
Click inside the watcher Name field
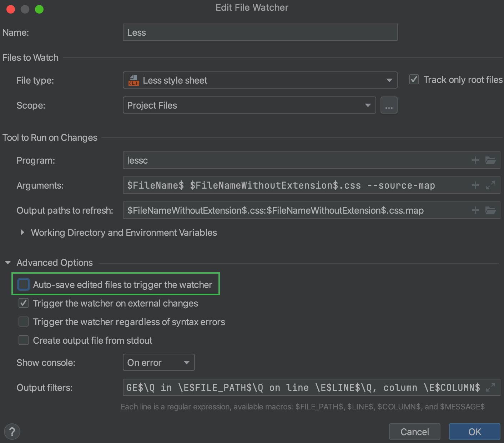[x=260, y=32]
